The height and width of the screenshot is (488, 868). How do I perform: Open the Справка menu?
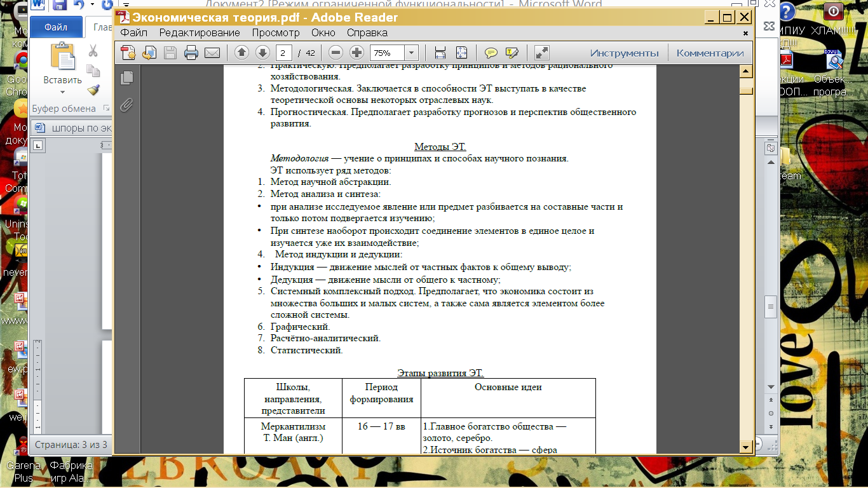pos(367,33)
